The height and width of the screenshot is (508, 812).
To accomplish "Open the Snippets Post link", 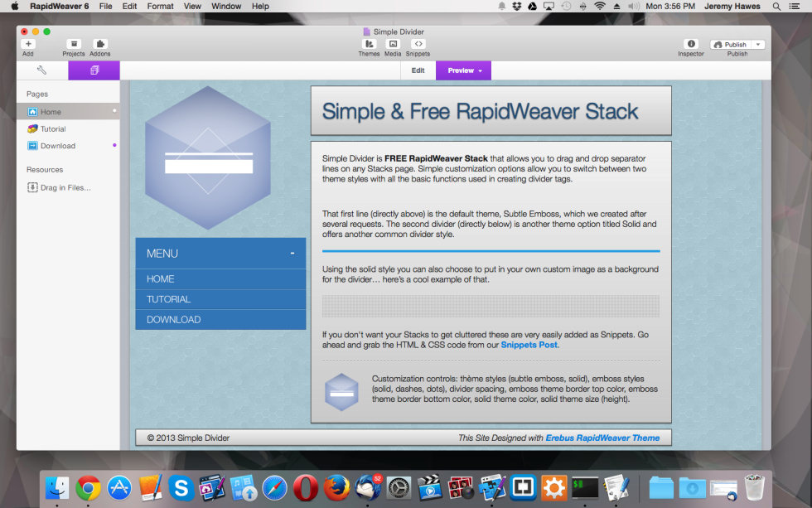I will coord(529,345).
